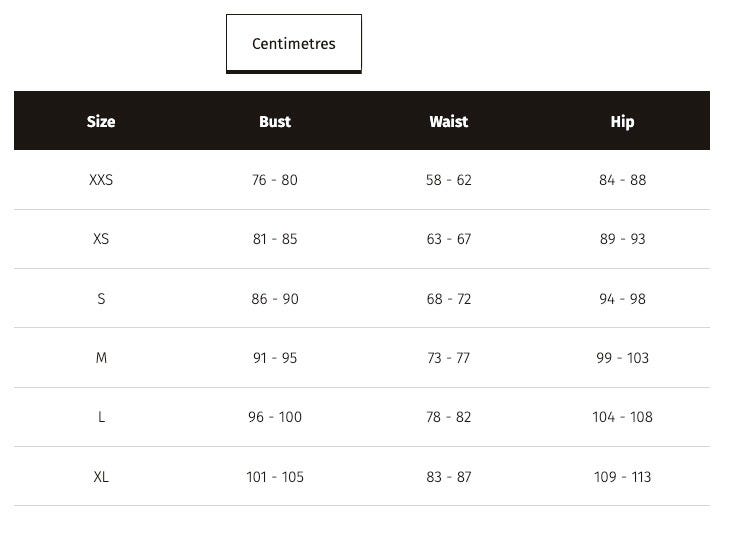Click bust value 101 - 105
Image resolution: width=729 pixels, height=535 pixels.
tap(275, 477)
